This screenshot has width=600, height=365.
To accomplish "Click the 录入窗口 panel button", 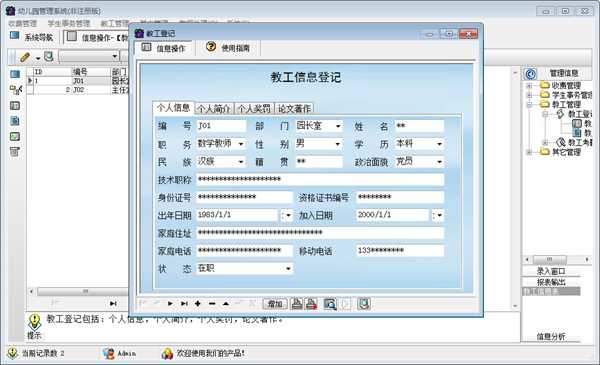I will point(551,271).
